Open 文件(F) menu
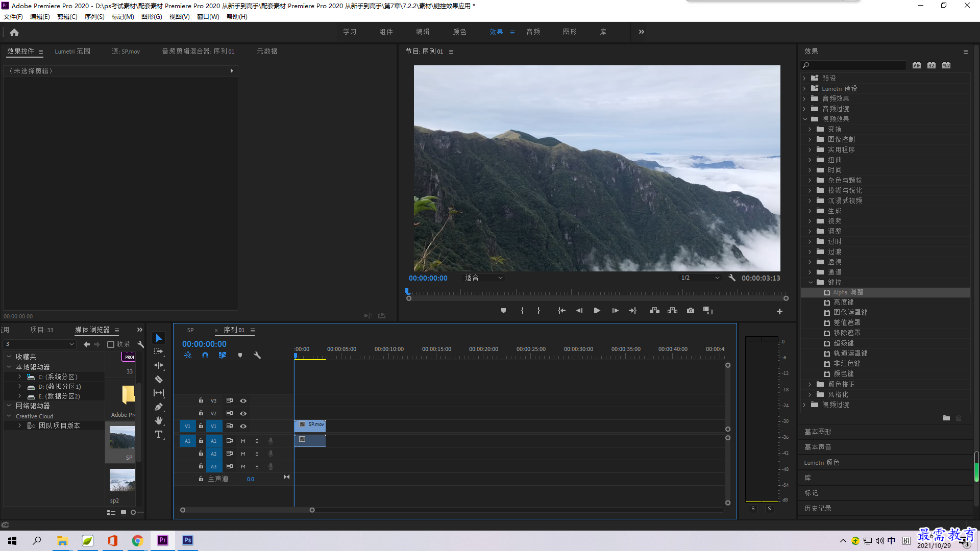This screenshot has width=980, height=551. tap(13, 17)
